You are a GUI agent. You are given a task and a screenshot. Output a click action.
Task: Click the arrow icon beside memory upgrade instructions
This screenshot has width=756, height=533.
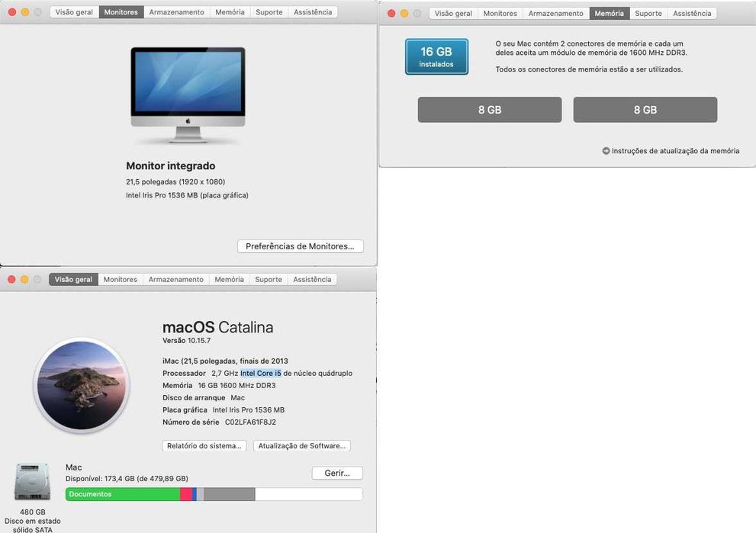pos(606,151)
